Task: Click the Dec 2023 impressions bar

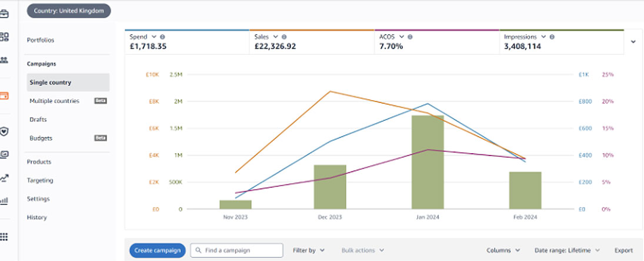Action: pos(330,187)
